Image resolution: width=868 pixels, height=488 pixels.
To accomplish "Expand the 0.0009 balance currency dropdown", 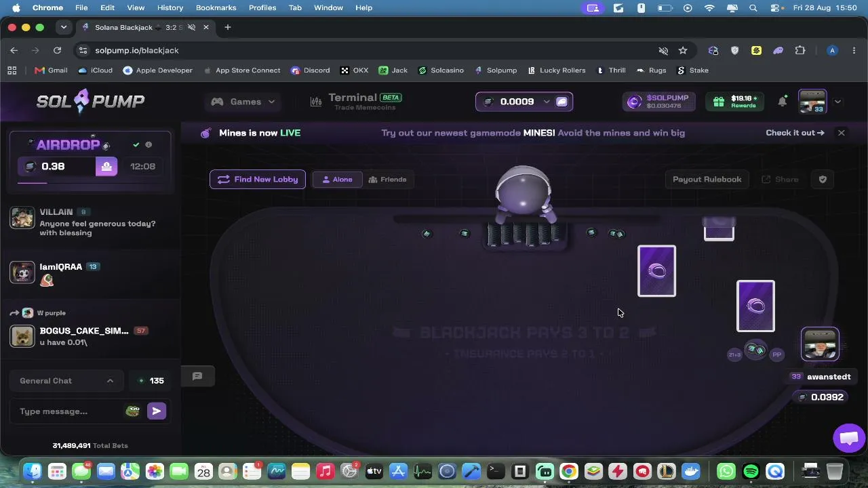I will (546, 102).
